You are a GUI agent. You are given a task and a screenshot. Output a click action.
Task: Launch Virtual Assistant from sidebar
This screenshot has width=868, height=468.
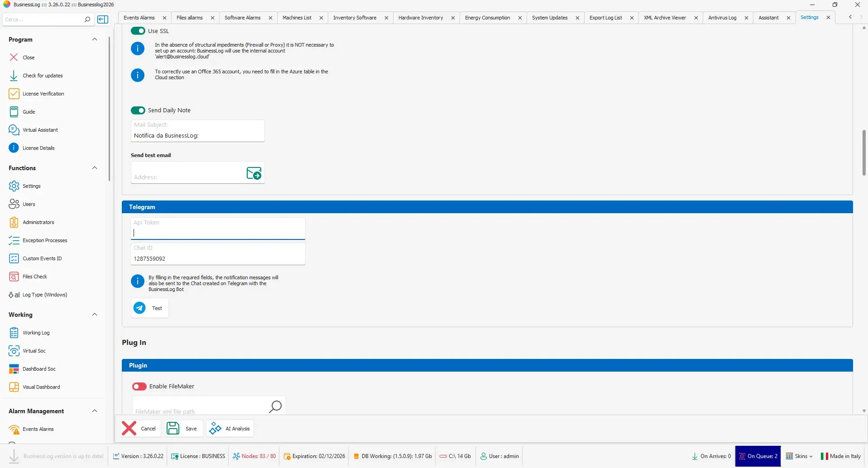click(40, 130)
